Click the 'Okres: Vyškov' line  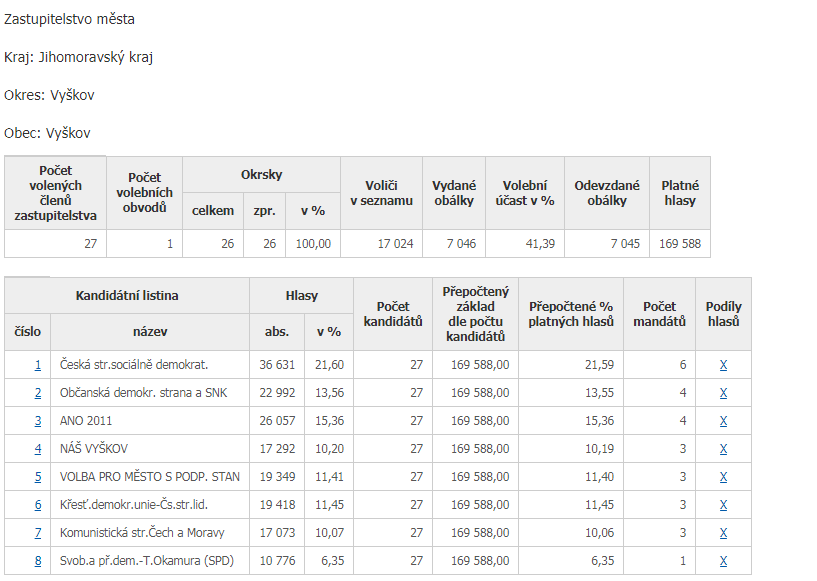pos(49,95)
